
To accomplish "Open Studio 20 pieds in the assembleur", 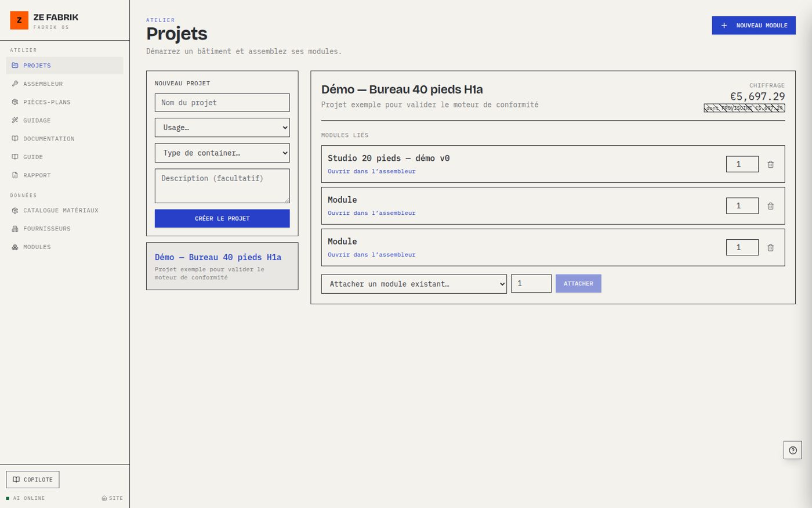I will coord(372,171).
